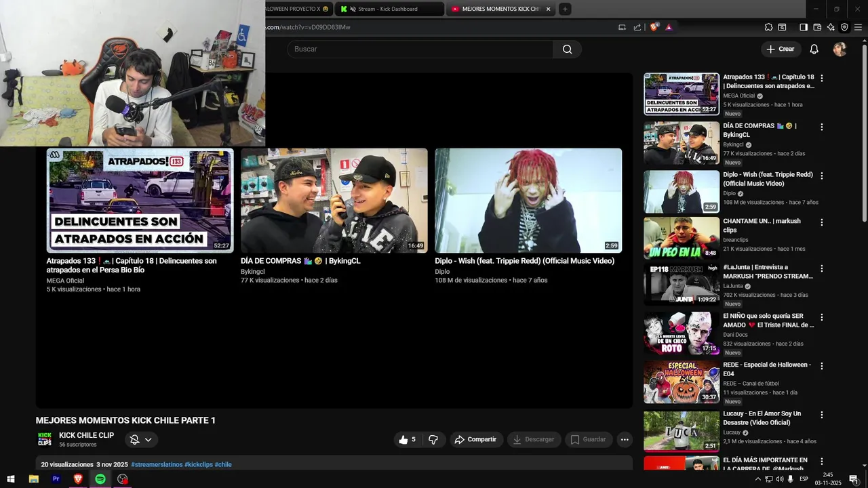Click the MEGA Oficial channel name under end-screen video

pos(65,281)
